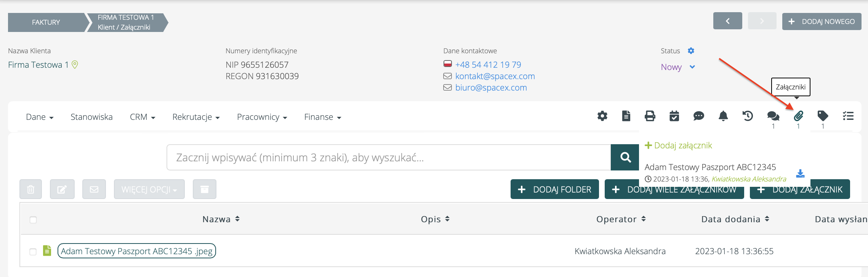The width and height of the screenshot is (868, 277).
Task: Open the Stanowiska tab
Action: [91, 117]
